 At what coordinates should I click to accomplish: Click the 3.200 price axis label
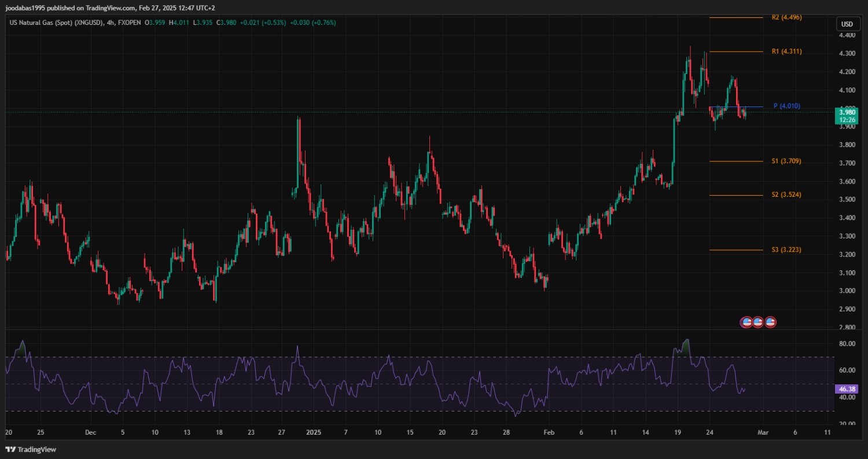[847, 255]
